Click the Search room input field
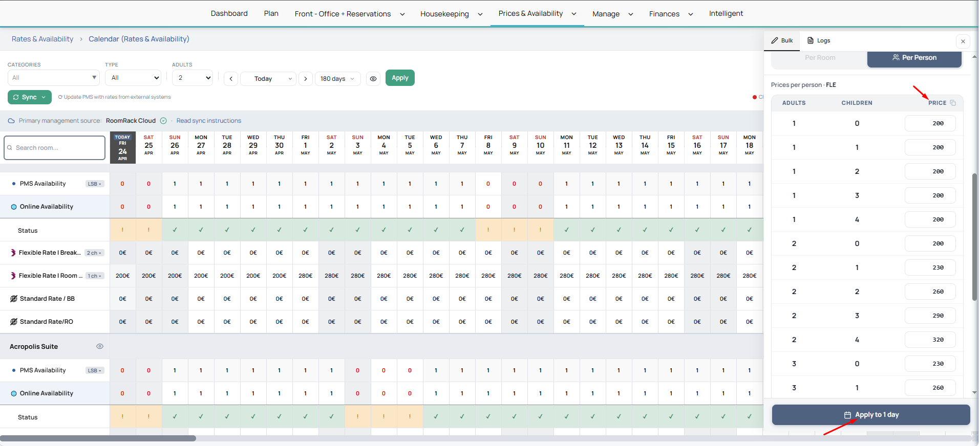Viewport: 980px width, 446px height. point(55,148)
